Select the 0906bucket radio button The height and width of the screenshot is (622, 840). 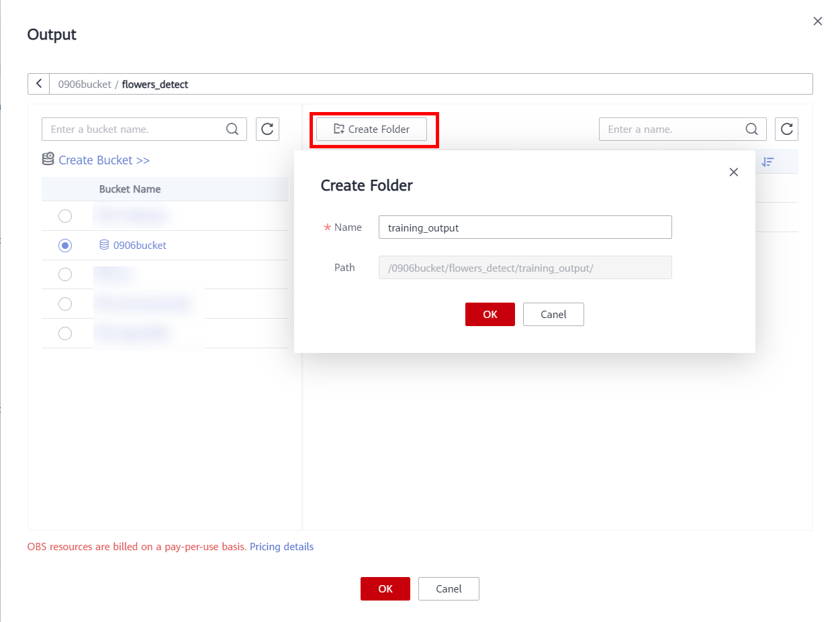[x=65, y=246]
